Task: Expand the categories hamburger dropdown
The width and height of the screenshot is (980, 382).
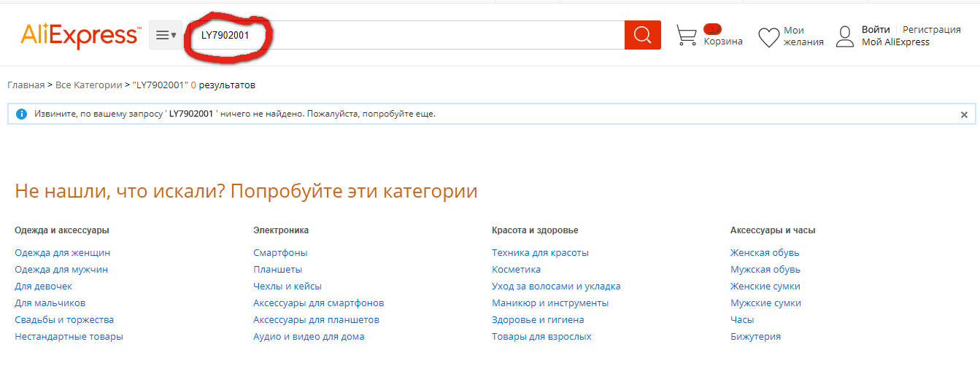Action: click(166, 35)
